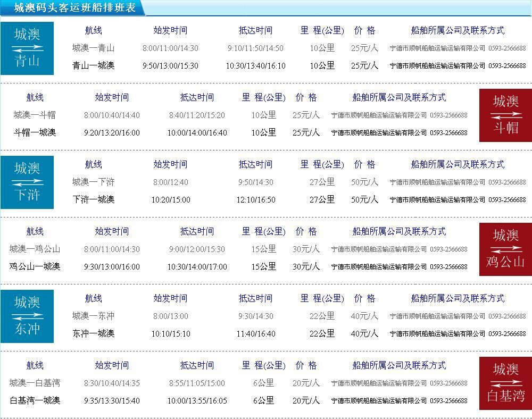
Task: Select the 城澳码头客运班船排班表 title tab
Action: click(74, 8)
